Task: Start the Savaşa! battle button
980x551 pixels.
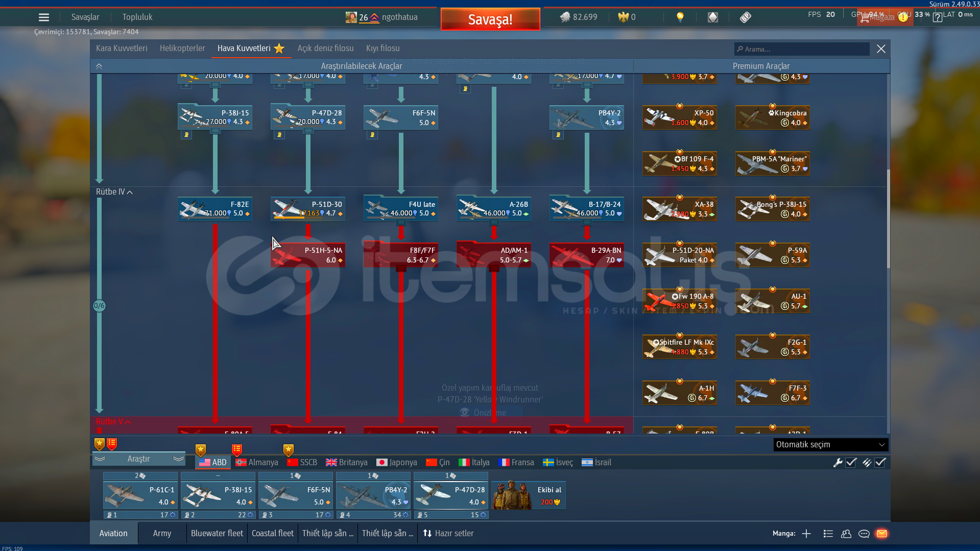Action: [490, 19]
